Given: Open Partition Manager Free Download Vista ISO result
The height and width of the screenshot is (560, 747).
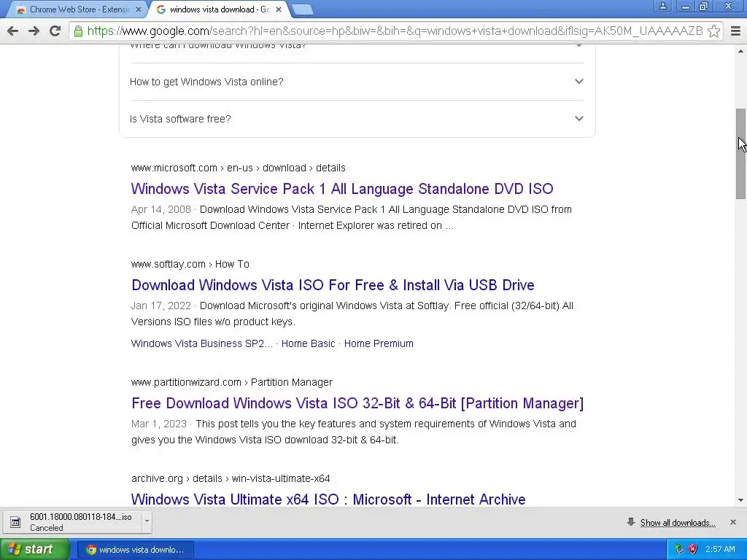Looking at the screenshot, I should (x=357, y=402).
